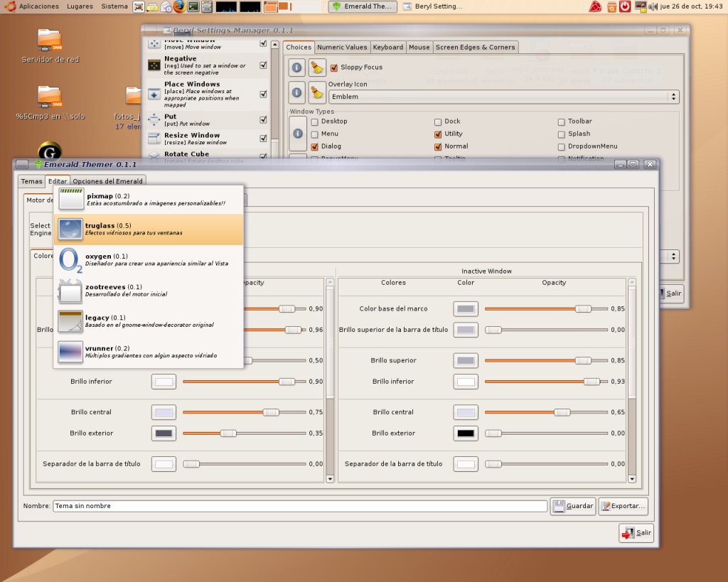Click the Resize Window plugin icon

coord(154,139)
